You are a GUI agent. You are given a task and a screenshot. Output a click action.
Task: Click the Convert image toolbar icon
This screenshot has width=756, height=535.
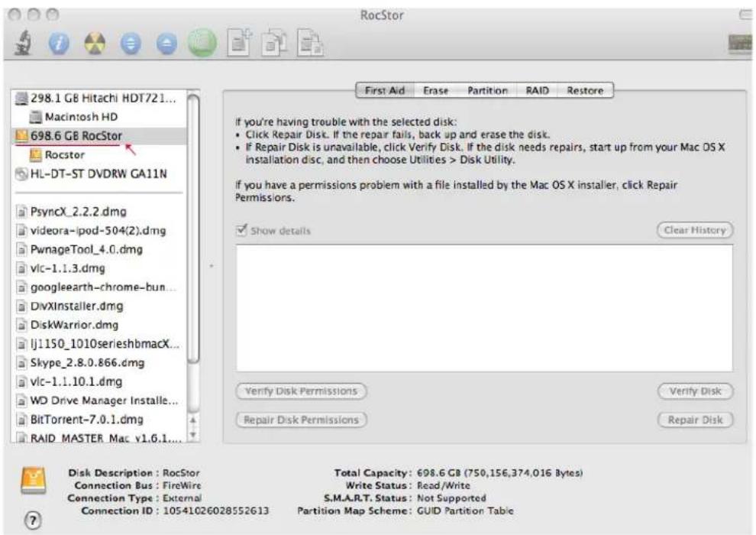point(275,43)
